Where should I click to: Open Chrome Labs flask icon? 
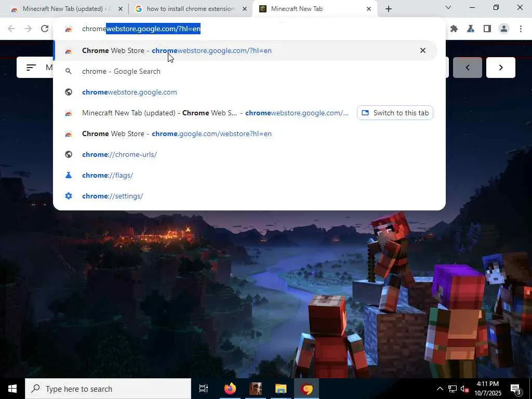(471, 29)
